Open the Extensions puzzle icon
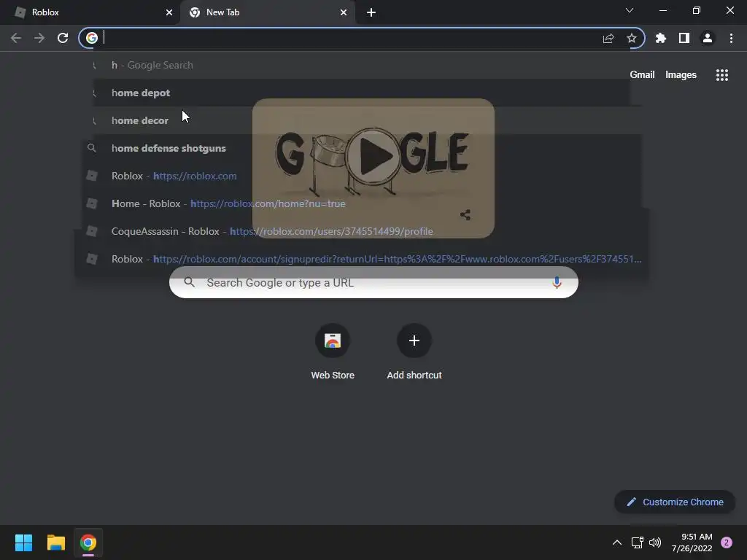The height and width of the screenshot is (560, 747). pyautogui.click(x=660, y=38)
